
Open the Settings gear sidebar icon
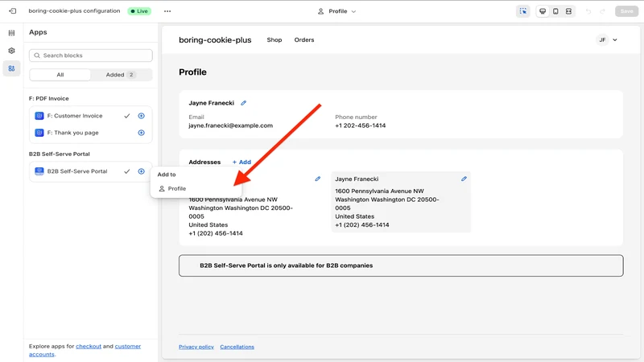pos(11,51)
